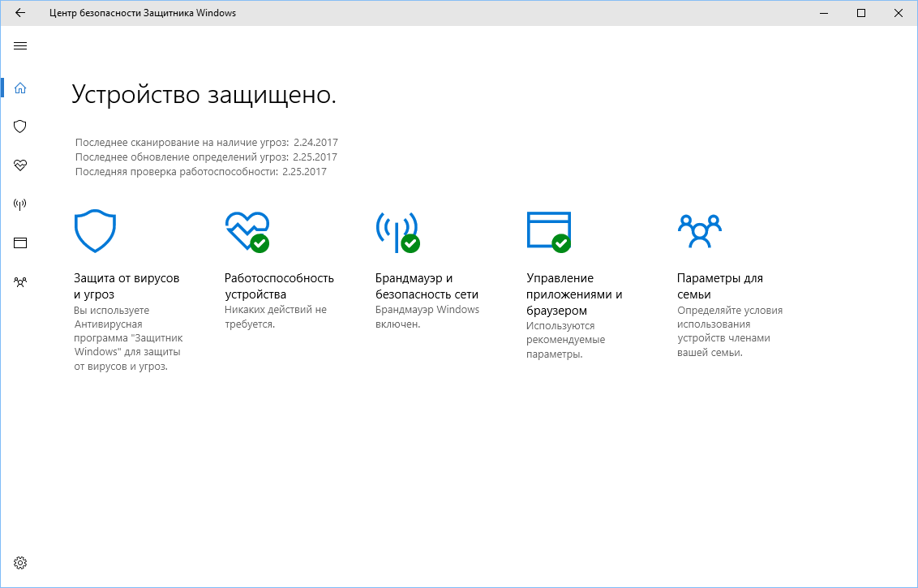The height and width of the screenshot is (588, 918).
Task: Click the heart with checkmark icon
Action: (247, 230)
